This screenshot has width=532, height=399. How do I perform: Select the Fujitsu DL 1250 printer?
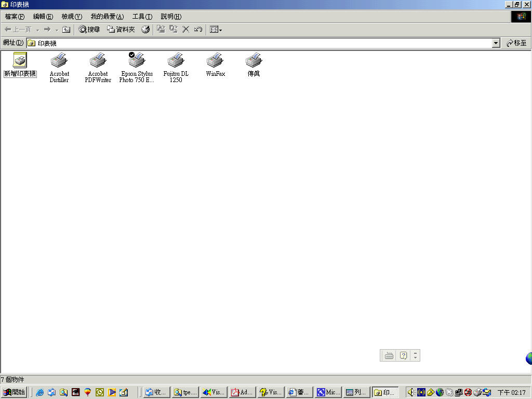click(176, 68)
